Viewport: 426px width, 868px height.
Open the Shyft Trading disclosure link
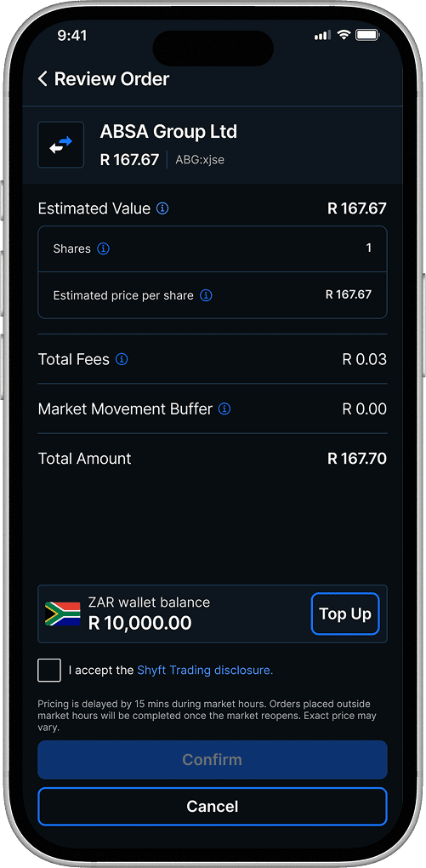(205, 671)
